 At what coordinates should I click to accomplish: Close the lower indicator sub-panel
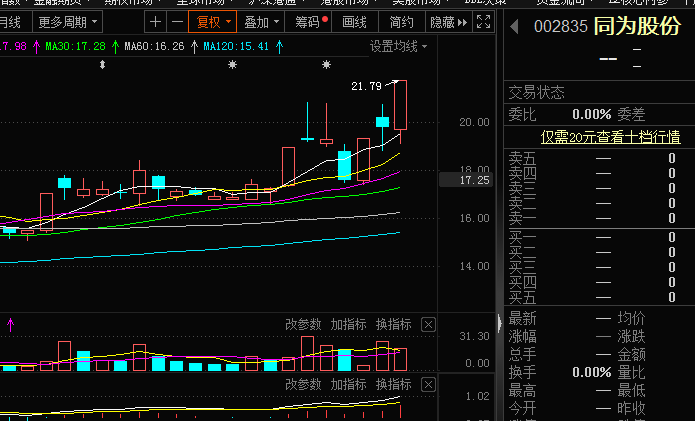click(x=428, y=384)
